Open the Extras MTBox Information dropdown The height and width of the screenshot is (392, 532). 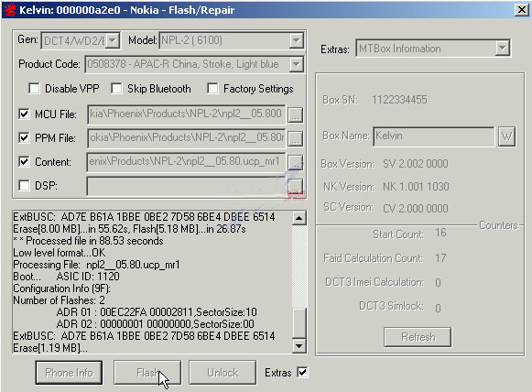[502, 49]
